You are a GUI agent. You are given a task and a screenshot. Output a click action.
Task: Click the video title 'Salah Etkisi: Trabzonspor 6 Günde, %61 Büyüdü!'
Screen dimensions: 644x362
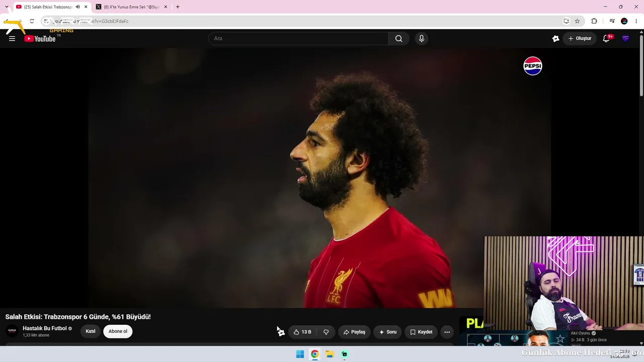(78, 317)
